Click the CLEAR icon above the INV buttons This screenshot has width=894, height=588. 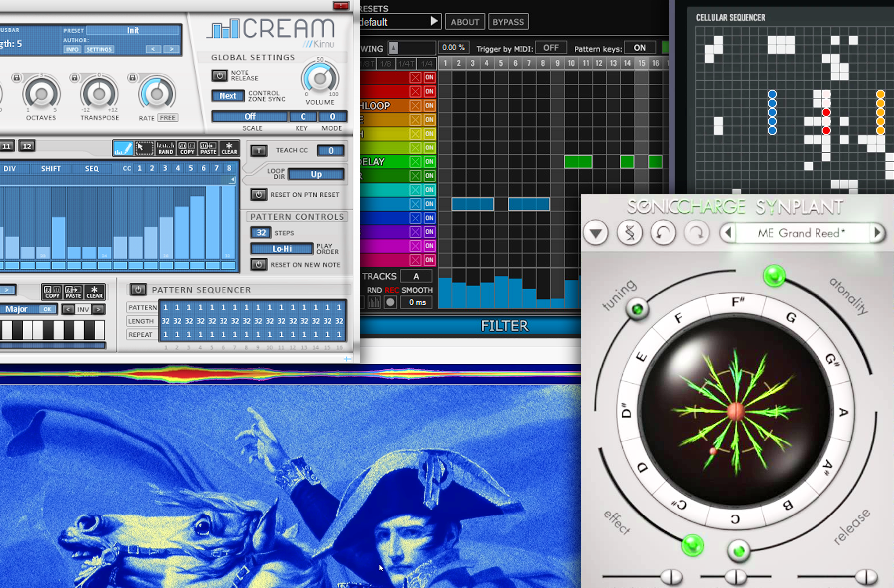pyautogui.click(x=94, y=292)
